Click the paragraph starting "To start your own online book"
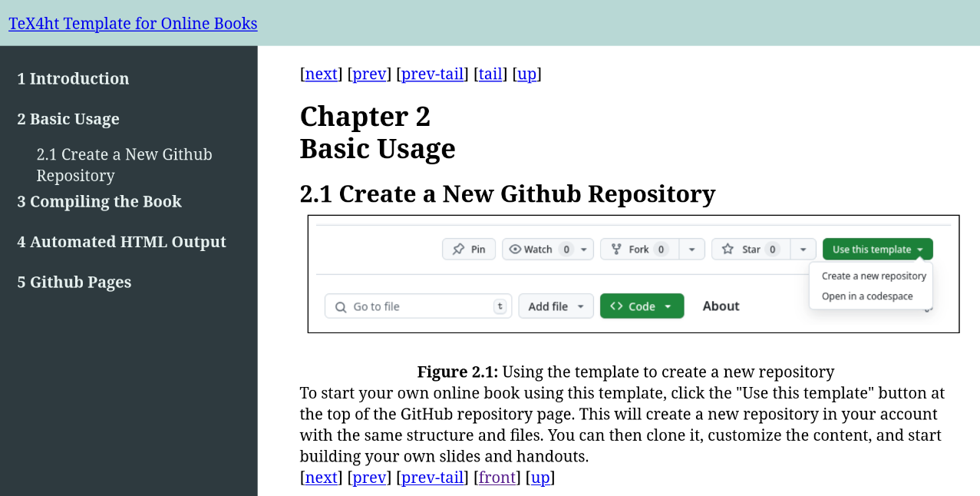This screenshot has width=980, height=496. tap(622, 425)
